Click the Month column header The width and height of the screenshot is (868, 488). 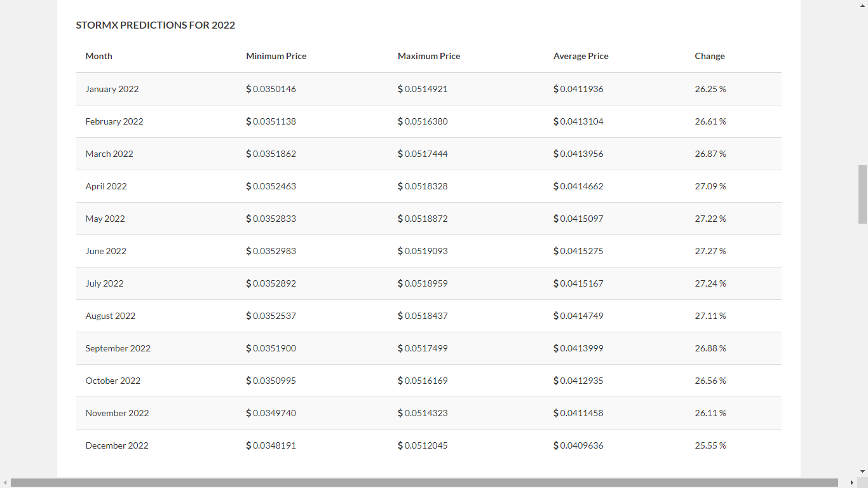pyautogui.click(x=98, y=56)
